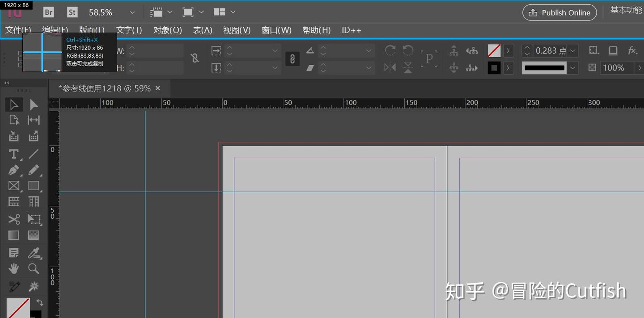Select the Type tool
644x318 pixels.
14,154
